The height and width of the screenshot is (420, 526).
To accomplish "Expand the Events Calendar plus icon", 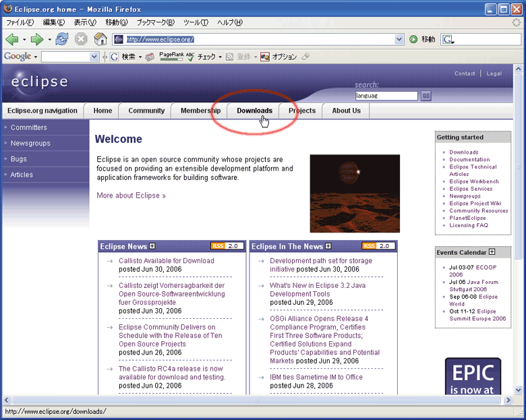I will (492, 251).
